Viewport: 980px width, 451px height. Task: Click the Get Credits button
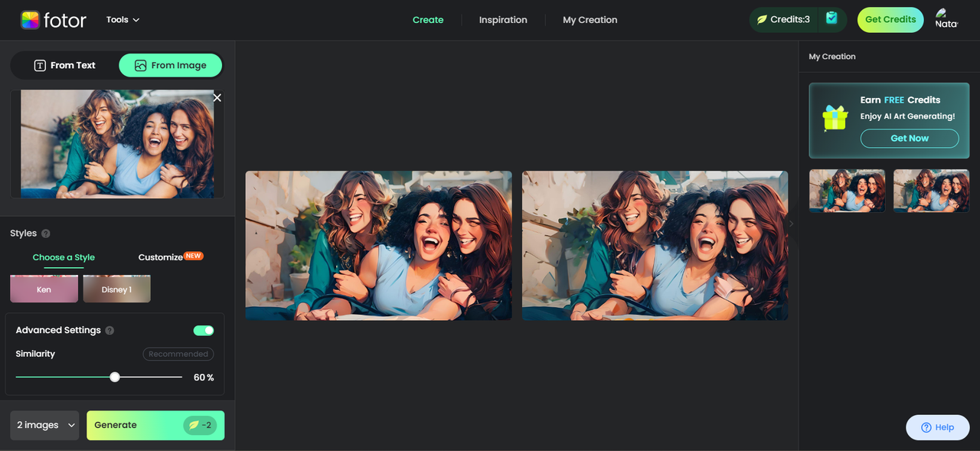coord(890,20)
